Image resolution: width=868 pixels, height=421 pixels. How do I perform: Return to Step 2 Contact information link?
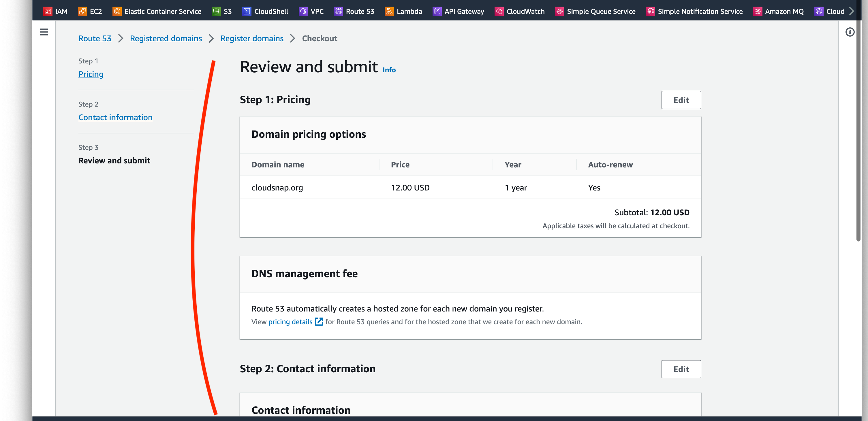pyautogui.click(x=116, y=117)
